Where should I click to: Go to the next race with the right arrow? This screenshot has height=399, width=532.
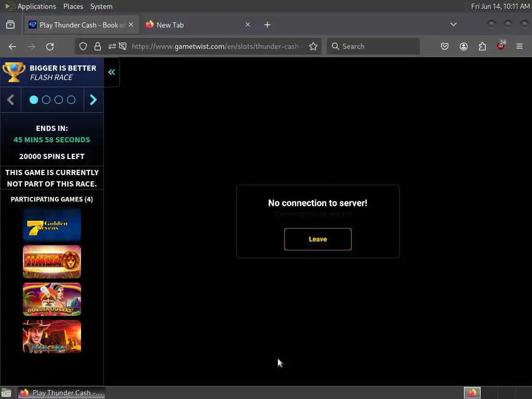coord(94,100)
